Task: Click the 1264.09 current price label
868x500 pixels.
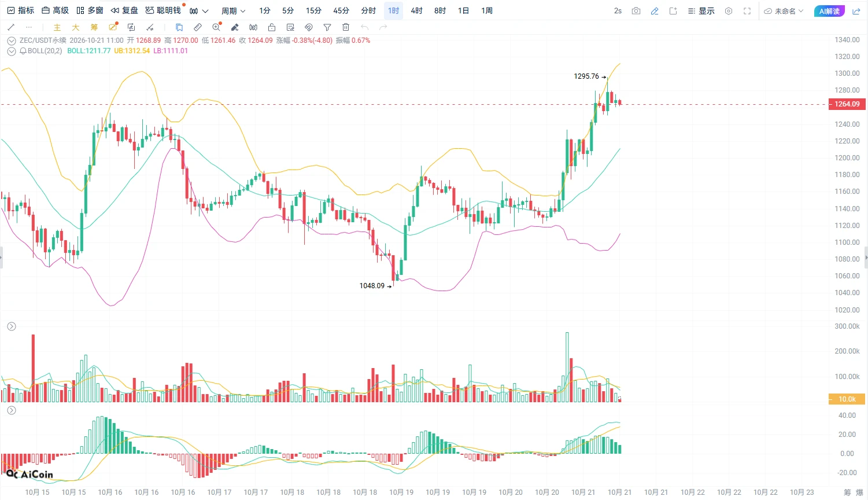Action: coord(847,104)
